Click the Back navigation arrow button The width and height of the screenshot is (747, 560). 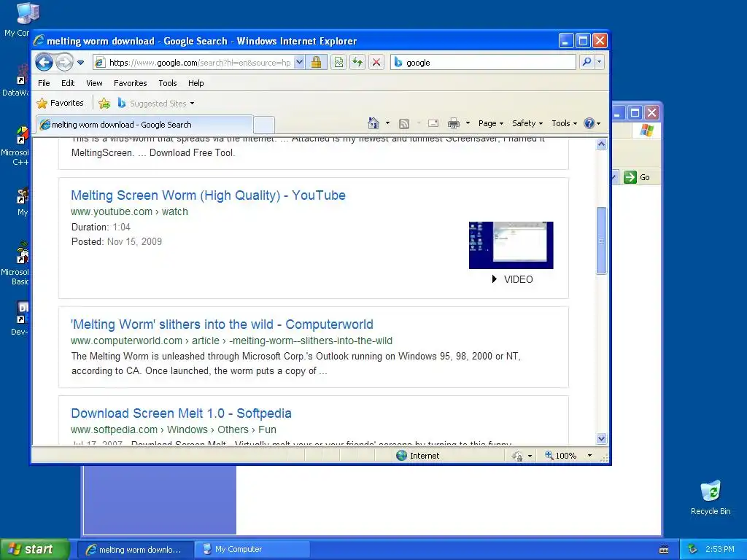coord(44,63)
